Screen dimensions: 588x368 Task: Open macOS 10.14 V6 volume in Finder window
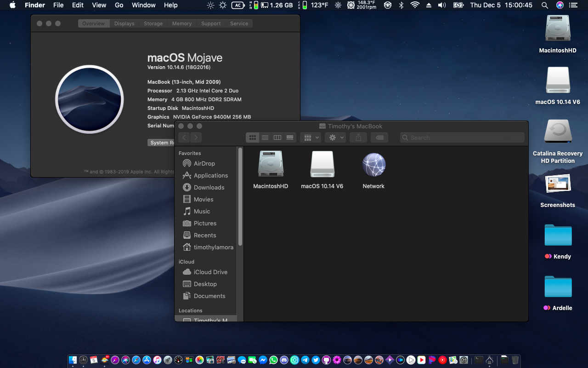pos(322,164)
